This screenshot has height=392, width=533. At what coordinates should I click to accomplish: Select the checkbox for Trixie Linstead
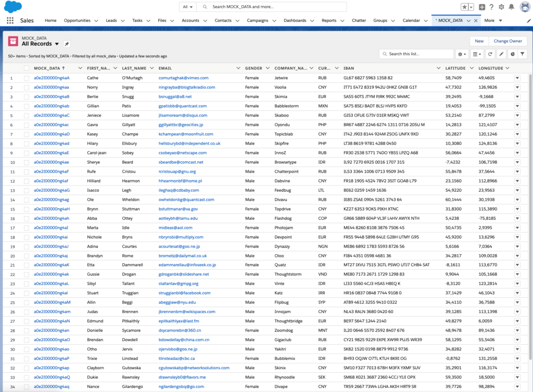tap(27, 359)
